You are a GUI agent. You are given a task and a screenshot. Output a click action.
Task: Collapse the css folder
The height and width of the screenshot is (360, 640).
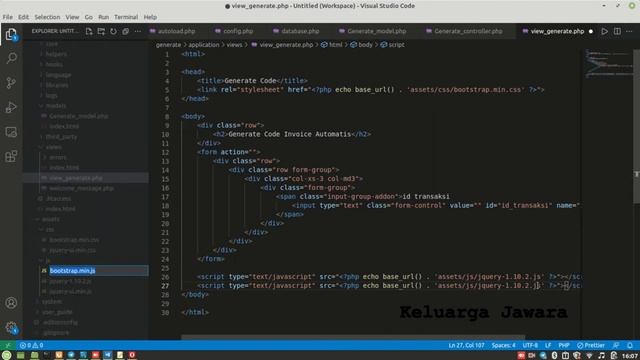click(50, 229)
